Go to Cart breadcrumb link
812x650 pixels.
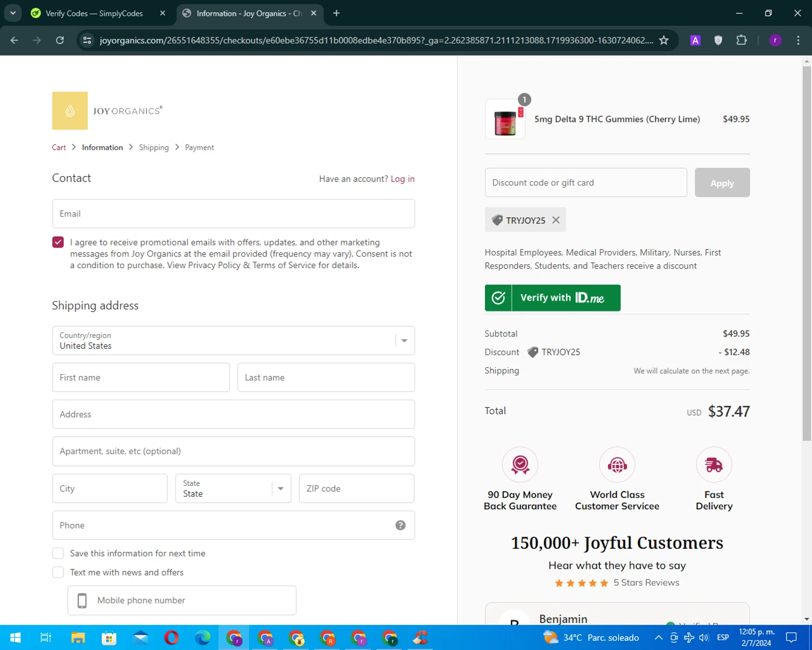tap(59, 147)
